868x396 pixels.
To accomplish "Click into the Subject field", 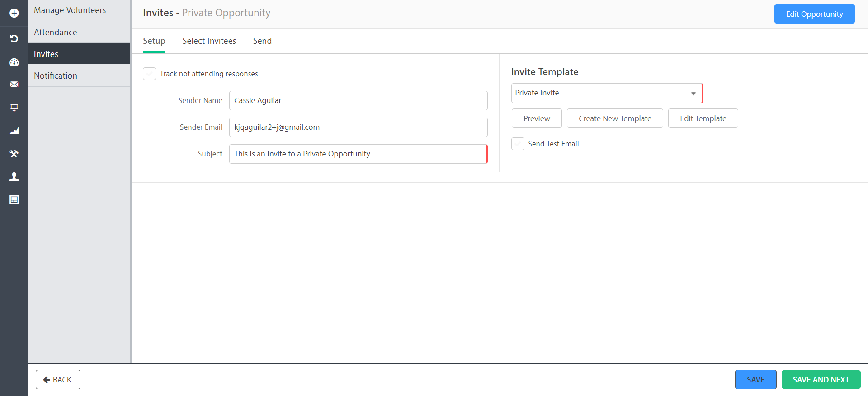I will click(x=358, y=154).
